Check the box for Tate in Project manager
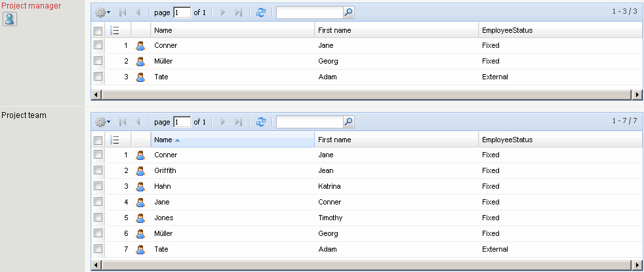The width and height of the screenshot is (644, 272). (98, 77)
